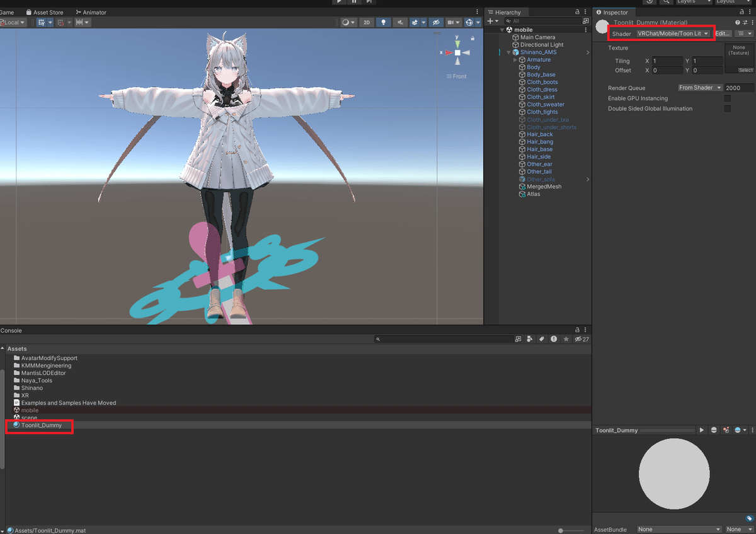Toggle the Gizmos icon in Scene
Viewport: 756px width, 534px height.
(469, 22)
